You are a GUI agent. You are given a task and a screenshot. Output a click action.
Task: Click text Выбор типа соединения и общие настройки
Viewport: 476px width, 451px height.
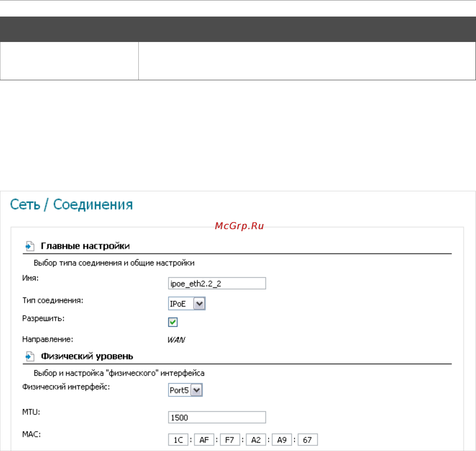click(x=114, y=263)
